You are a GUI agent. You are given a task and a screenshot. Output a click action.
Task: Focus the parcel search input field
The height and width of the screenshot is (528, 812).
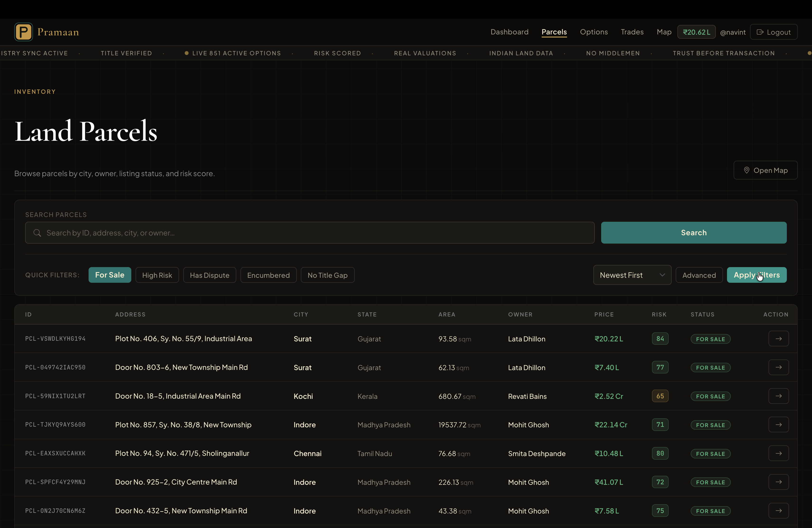pos(310,233)
